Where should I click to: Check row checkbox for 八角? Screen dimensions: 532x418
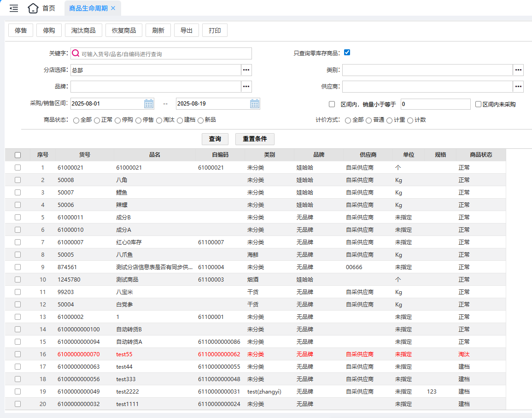point(18,180)
